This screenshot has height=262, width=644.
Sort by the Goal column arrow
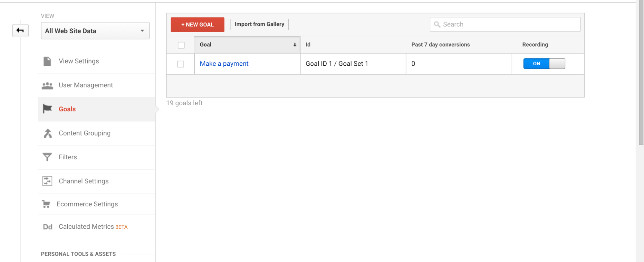coord(294,45)
